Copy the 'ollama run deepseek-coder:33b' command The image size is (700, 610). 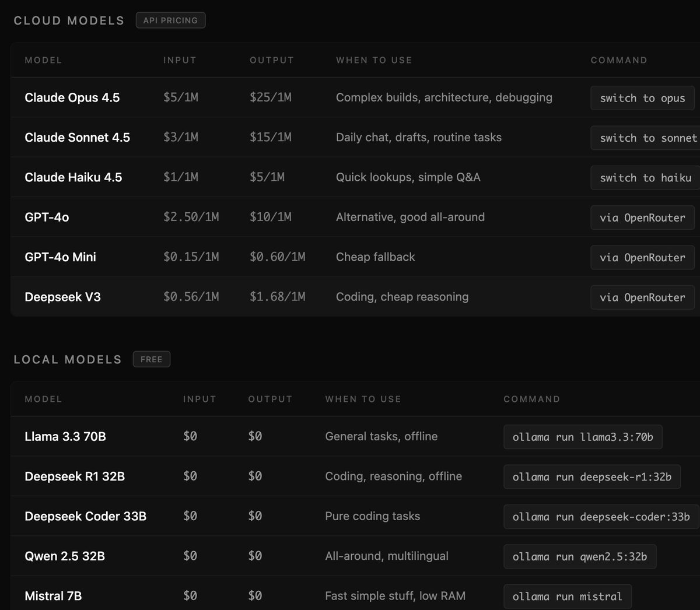(601, 517)
